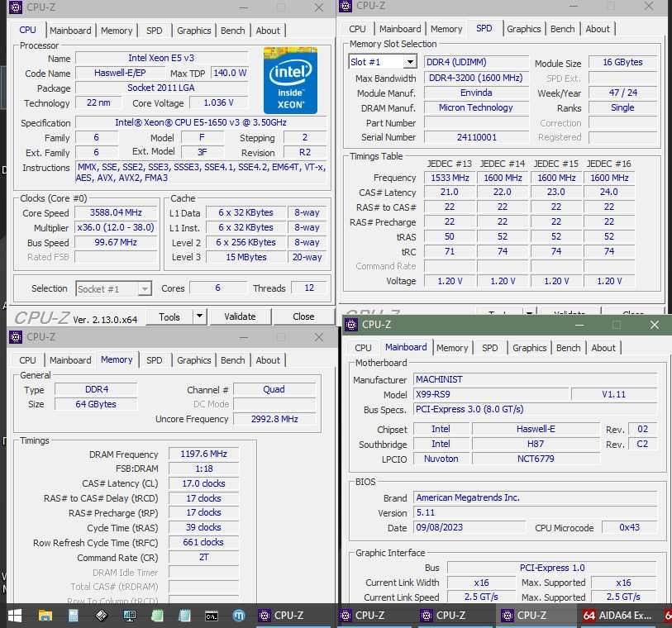Screen dimensions: 672x628
Task: Click the Row Refresh Cycle Time 661 clocks
Action: [x=203, y=542]
